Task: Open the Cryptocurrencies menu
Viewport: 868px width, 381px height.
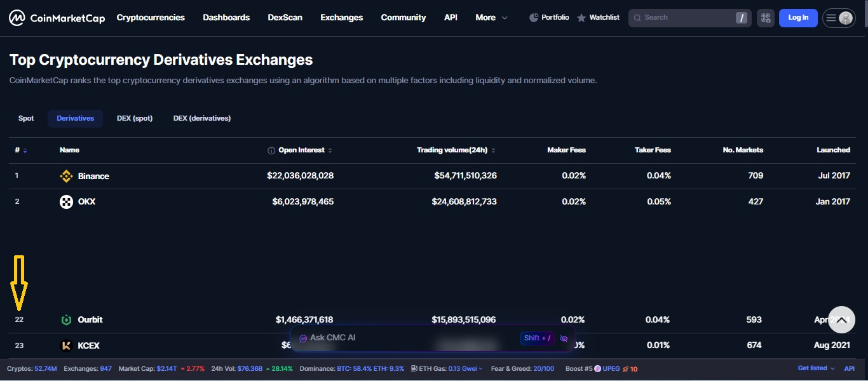Action: 151,18
